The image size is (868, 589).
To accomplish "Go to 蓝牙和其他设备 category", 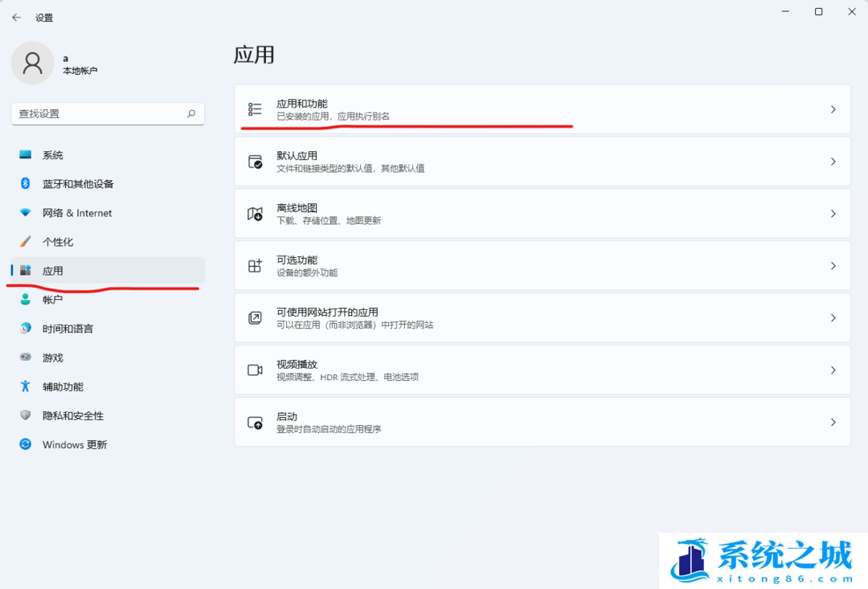I will point(108,184).
